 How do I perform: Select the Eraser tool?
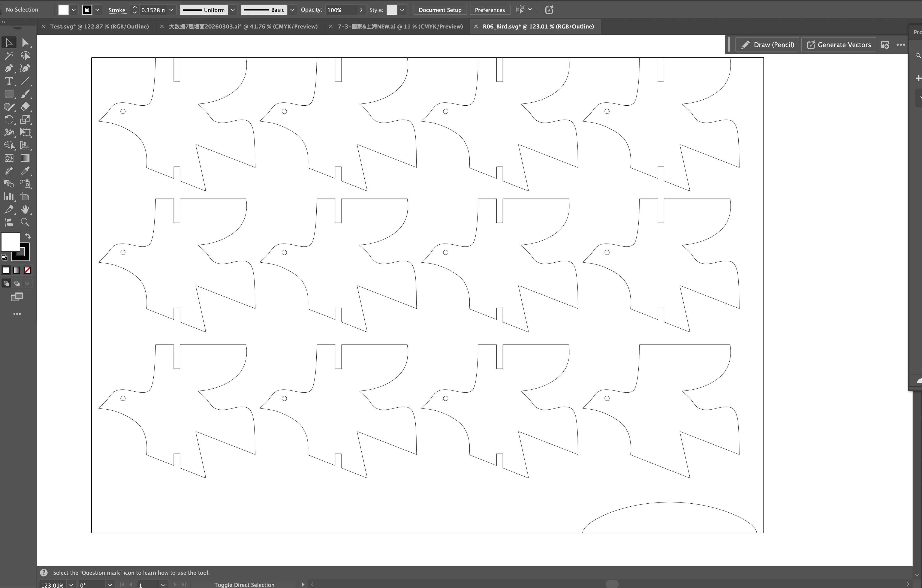[25, 107]
